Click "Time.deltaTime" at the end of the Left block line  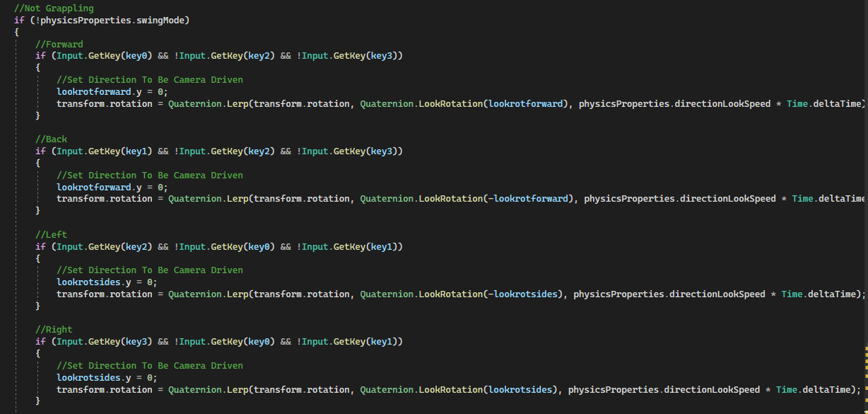[x=819, y=294]
